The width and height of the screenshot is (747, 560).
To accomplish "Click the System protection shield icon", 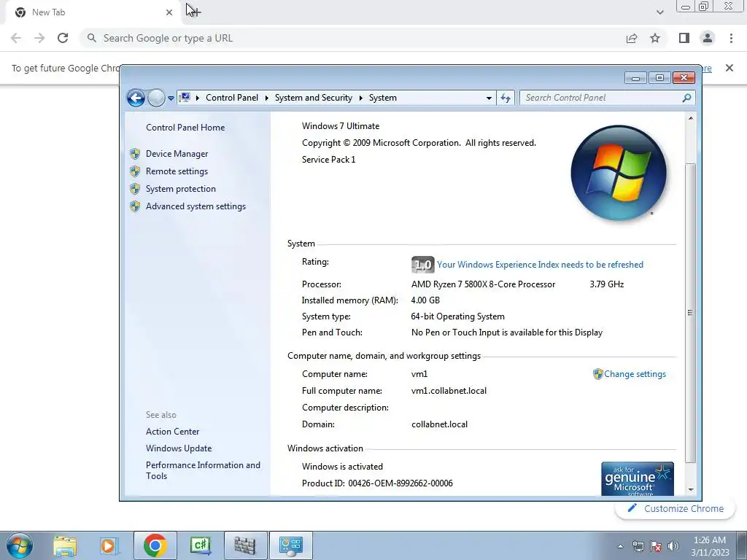I will coord(135,189).
